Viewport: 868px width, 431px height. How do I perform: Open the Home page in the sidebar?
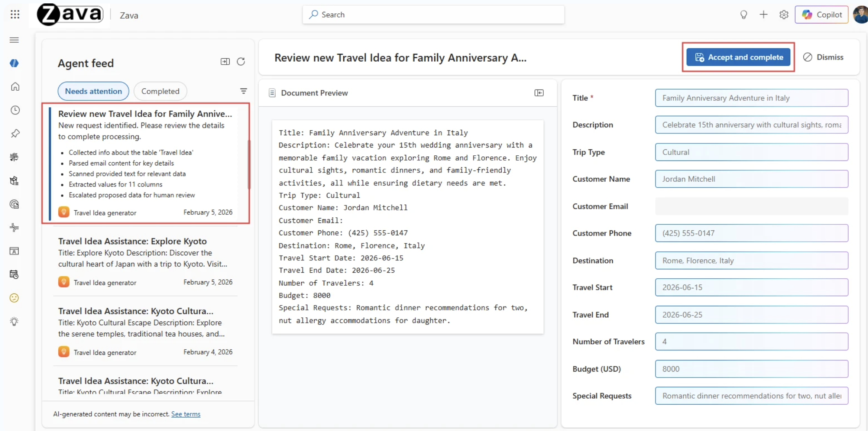click(x=15, y=86)
